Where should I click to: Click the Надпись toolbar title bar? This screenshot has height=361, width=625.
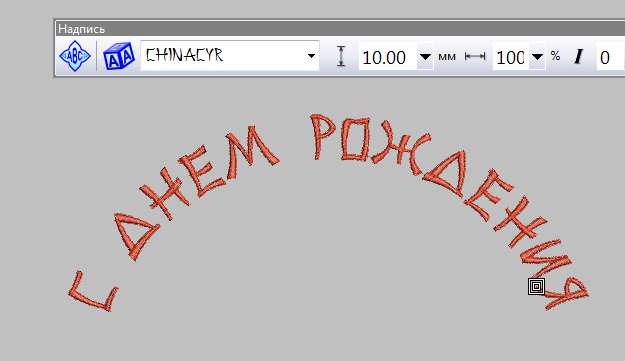(340, 29)
